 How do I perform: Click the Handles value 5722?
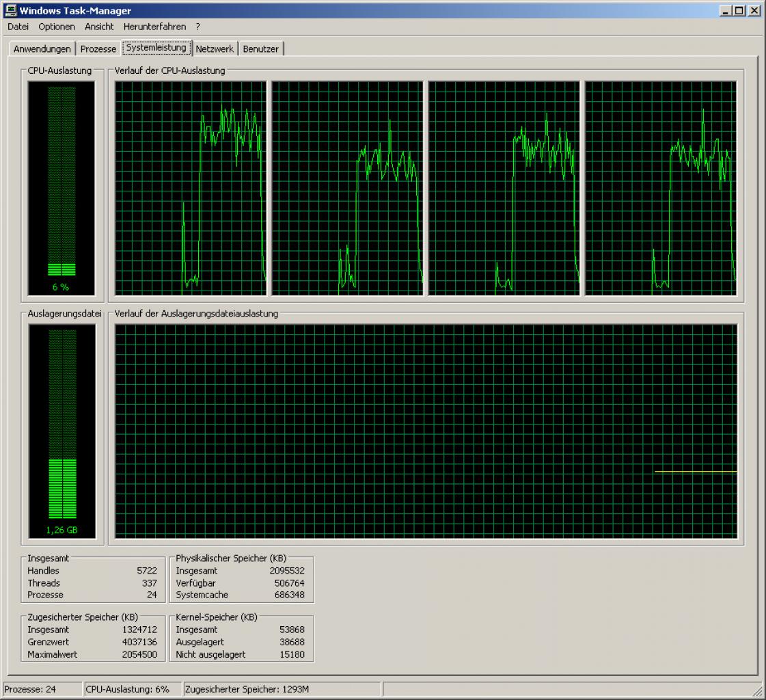147,571
